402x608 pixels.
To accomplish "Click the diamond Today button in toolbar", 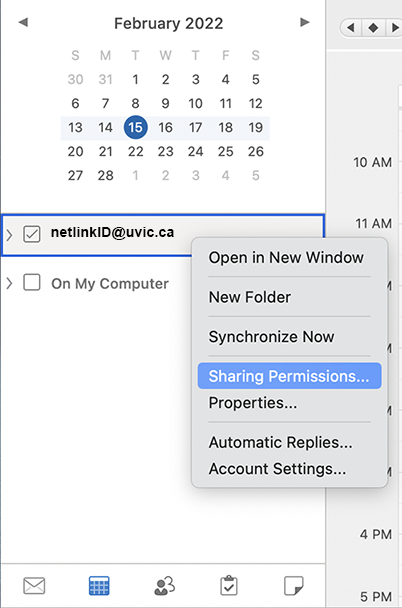I will (x=373, y=28).
